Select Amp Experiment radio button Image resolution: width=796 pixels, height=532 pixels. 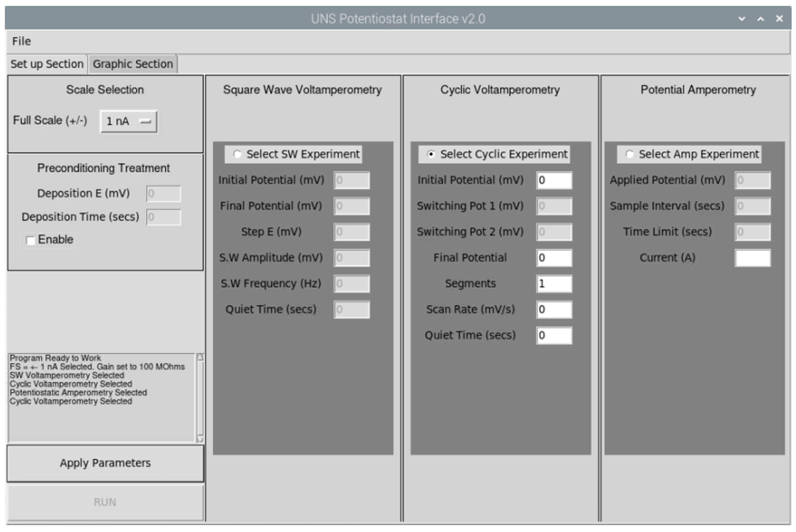pos(629,154)
